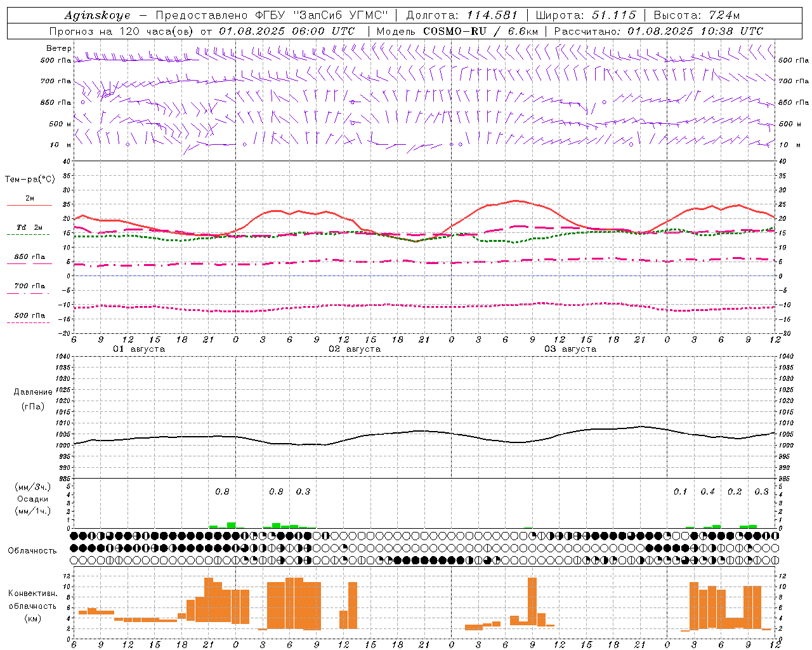Image resolution: width=812 pixels, height=650 pixels.
Task: Click the 'Высота: 724м' elevation text
Action: (697, 15)
